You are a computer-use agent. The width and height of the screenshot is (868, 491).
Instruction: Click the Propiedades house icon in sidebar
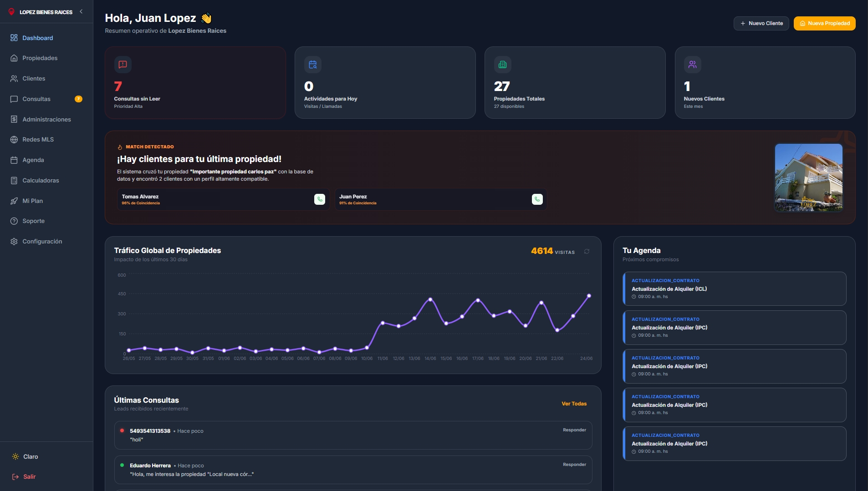[x=14, y=58]
